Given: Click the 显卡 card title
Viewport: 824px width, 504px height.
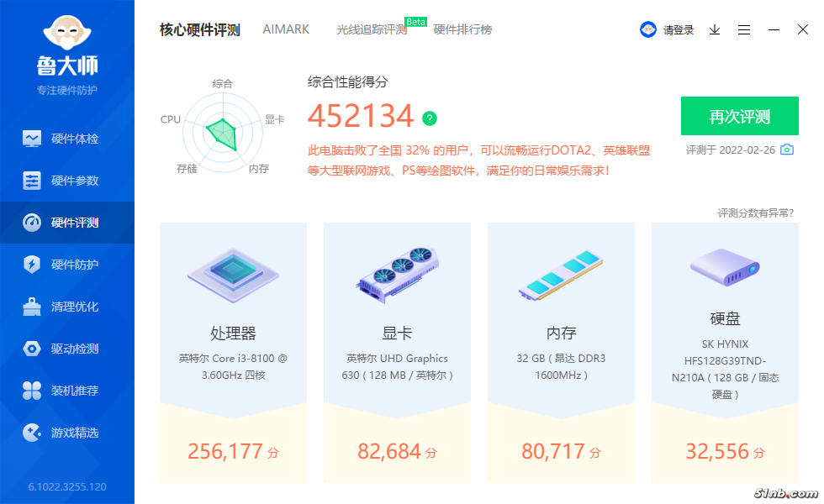Looking at the screenshot, I should point(397,333).
